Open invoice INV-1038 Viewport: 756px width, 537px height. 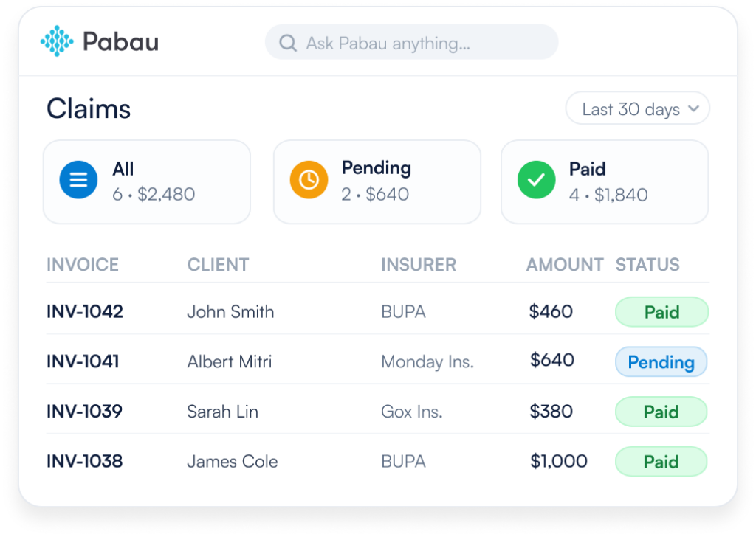point(84,461)
